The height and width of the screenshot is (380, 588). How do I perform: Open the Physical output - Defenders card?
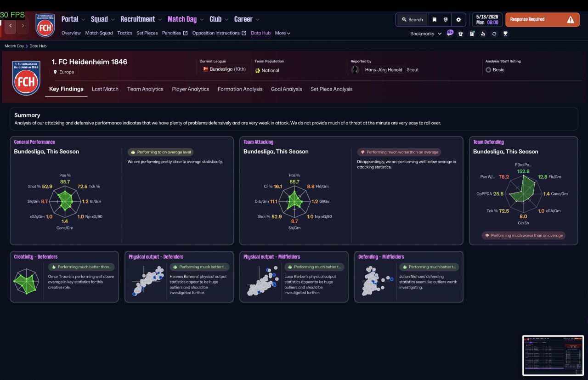pyautogui.click(x=179, y=277)
